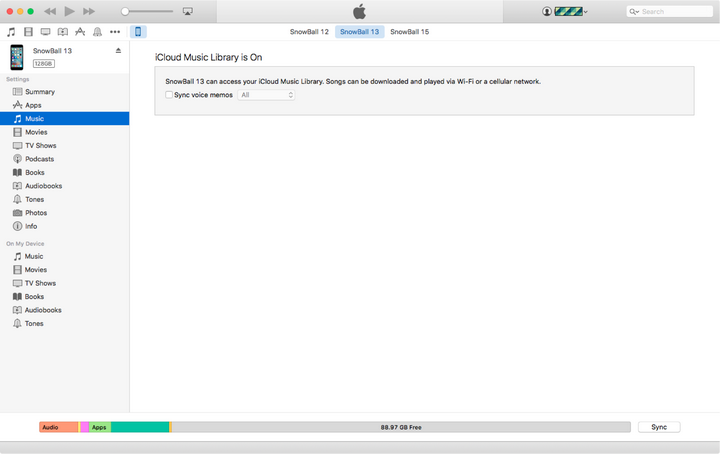Open Movies under On My Device
The height and width of the screenshot is (454, 720).
(64, 270)
